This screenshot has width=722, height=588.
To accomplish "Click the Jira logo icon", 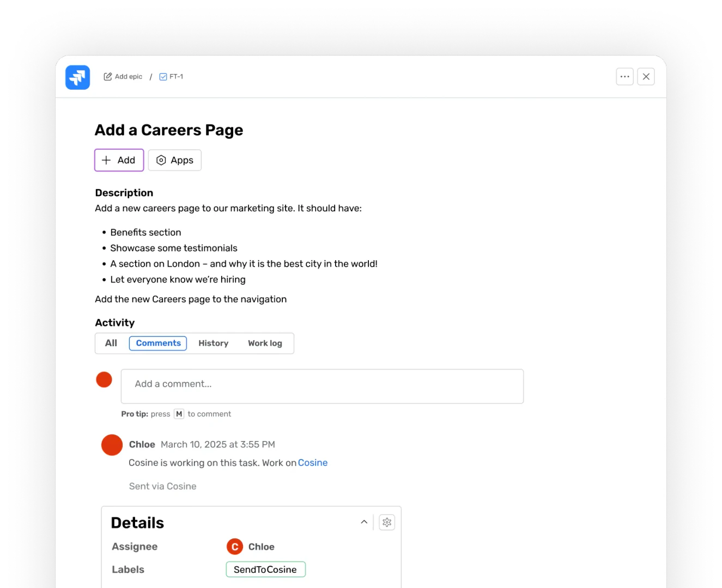I will click(x=77, y=77).
